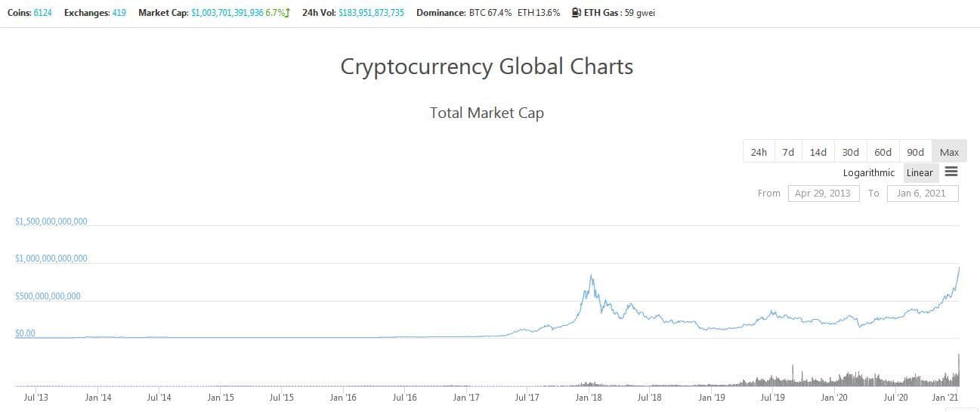Choose the 30d range button

click(850, 152)
